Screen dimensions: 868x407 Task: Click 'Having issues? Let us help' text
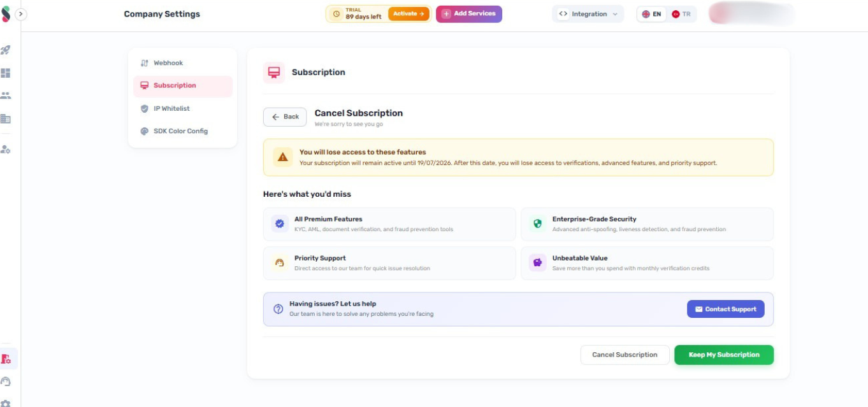tap(333, 304)
